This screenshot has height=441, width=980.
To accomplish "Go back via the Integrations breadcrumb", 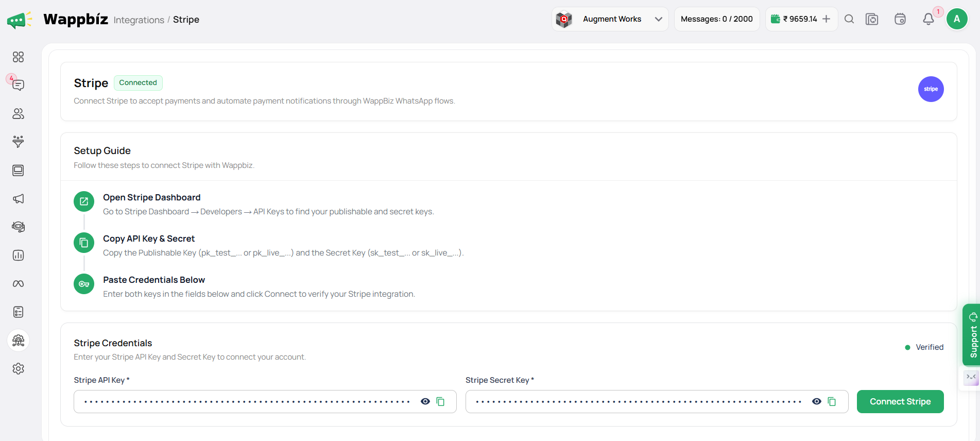I will point(139,20).
